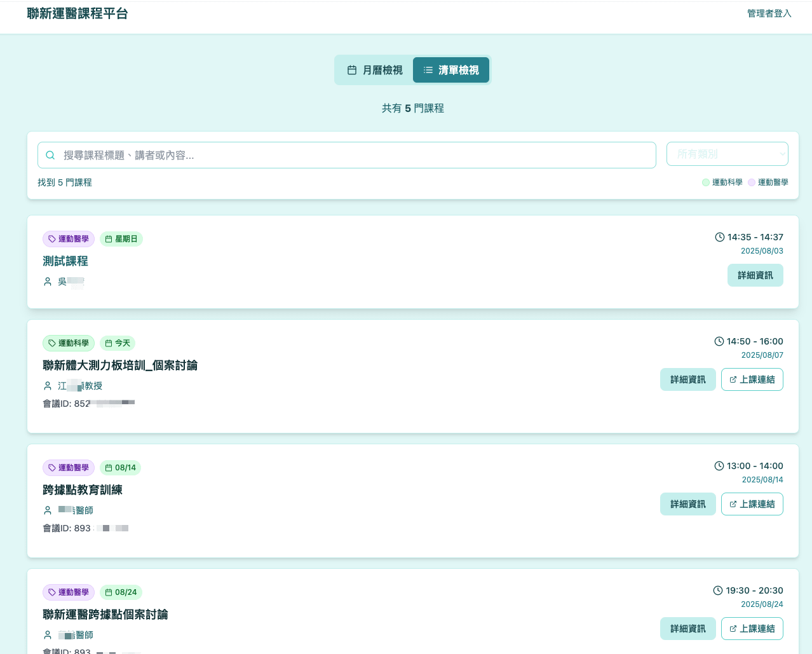Click the purple 運動醫學 legend dot

752,182
